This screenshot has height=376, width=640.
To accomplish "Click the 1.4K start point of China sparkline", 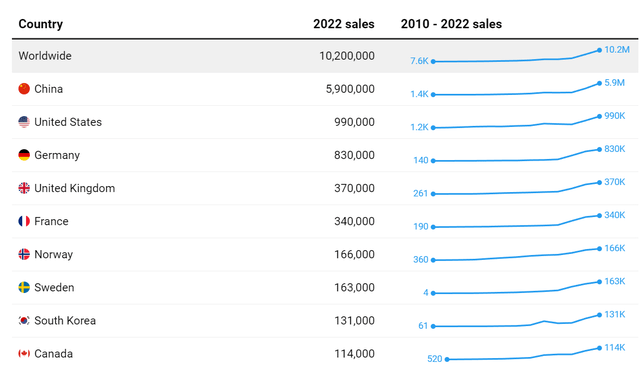I will [x=433, y=95].
